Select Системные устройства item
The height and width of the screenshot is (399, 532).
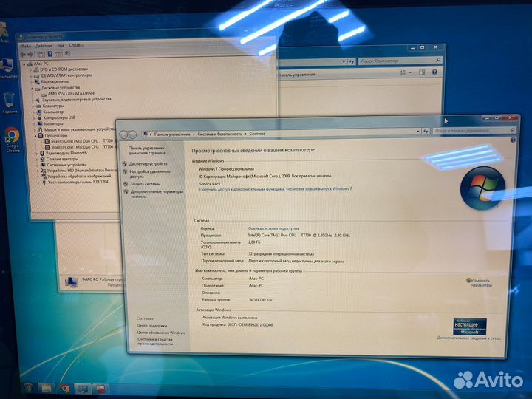click(66, 165)
